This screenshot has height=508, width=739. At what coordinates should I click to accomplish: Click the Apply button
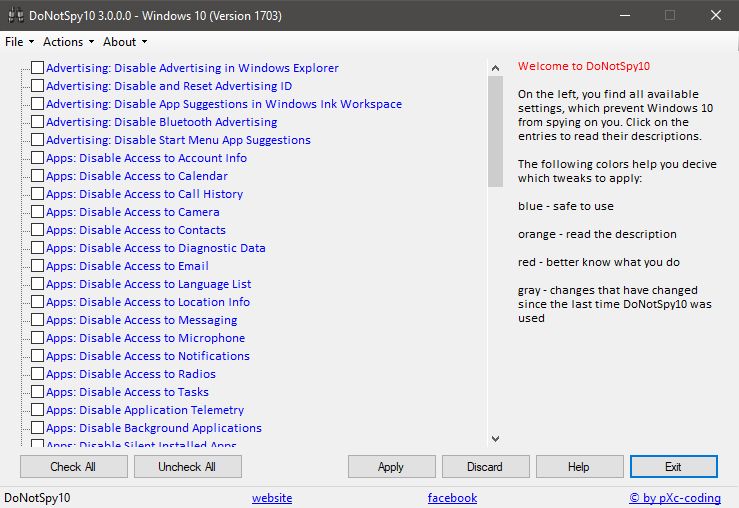tap(391, 467)
